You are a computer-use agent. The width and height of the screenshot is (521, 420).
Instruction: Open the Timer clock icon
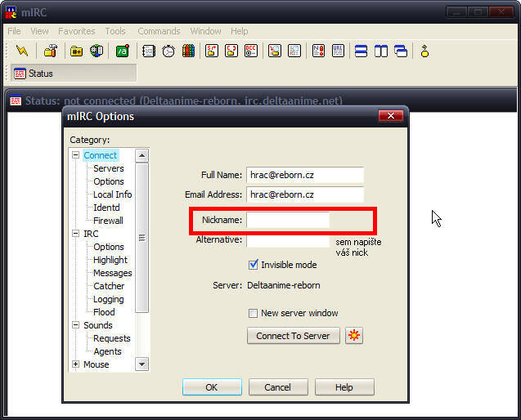(168, 51)
